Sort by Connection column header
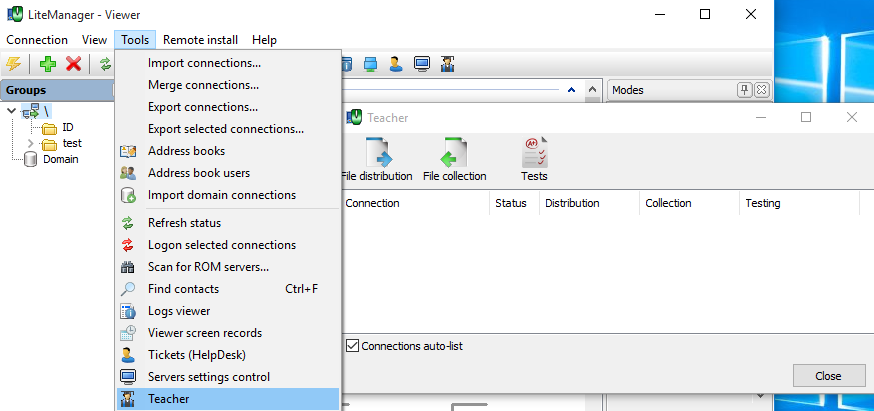 point(415,203)
